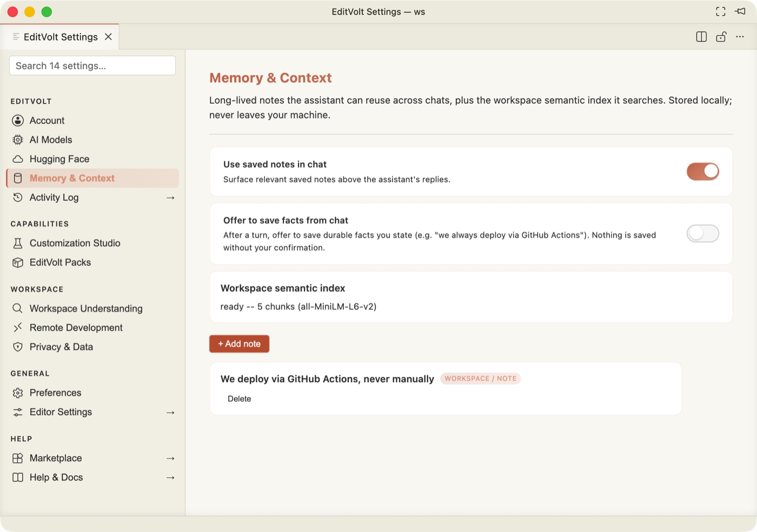The height and width of the screenshot is (532, 757).
Task: Click the "GENERAL" sidebar section header
Action: tap(30, 374)
